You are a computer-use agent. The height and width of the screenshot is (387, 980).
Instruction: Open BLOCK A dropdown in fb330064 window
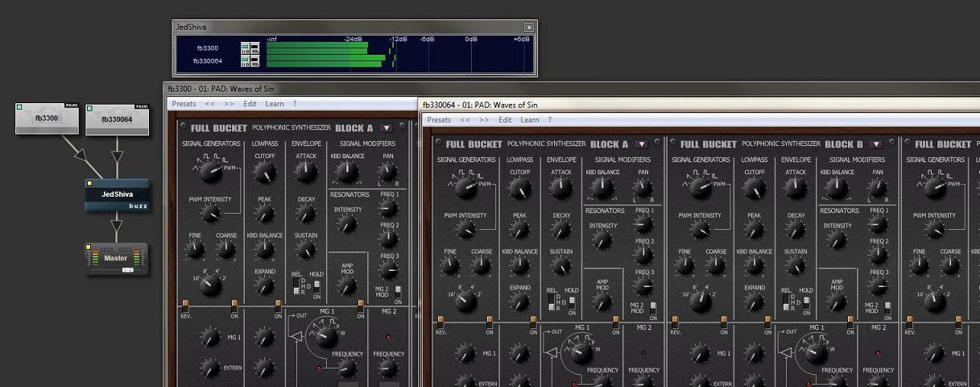[642, 144]
